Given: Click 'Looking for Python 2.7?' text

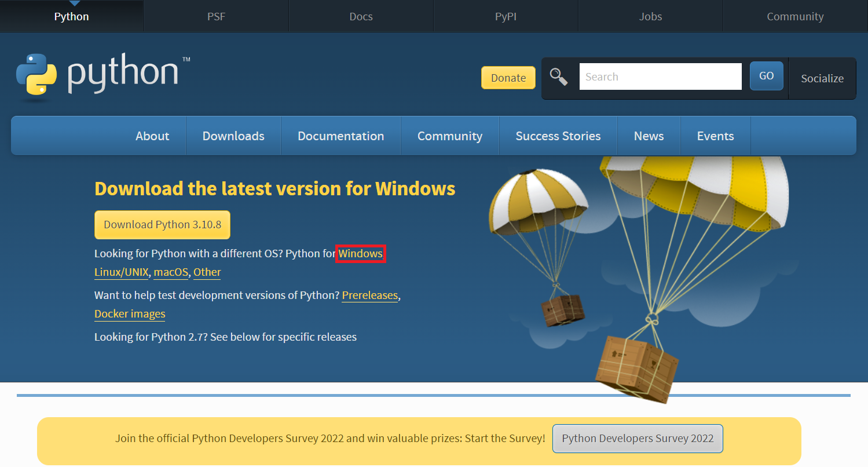Looking at the screenshot, I should (151, 337).
